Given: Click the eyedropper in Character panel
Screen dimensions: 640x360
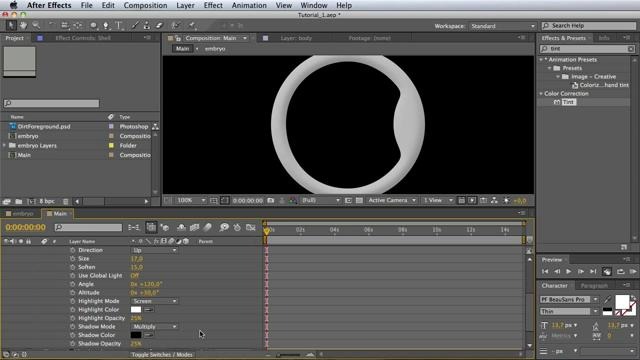Looking at the screenshot, I should tap(607, 300).
